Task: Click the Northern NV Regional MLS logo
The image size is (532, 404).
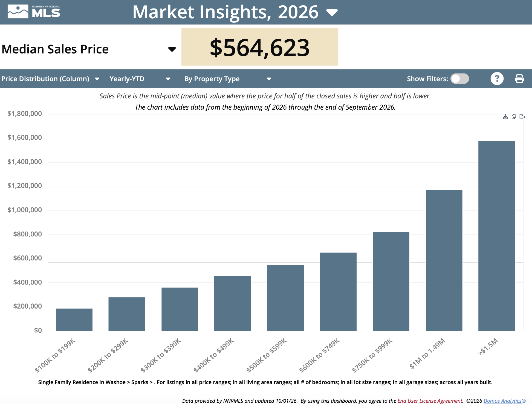Action: (x=34, y=12)
